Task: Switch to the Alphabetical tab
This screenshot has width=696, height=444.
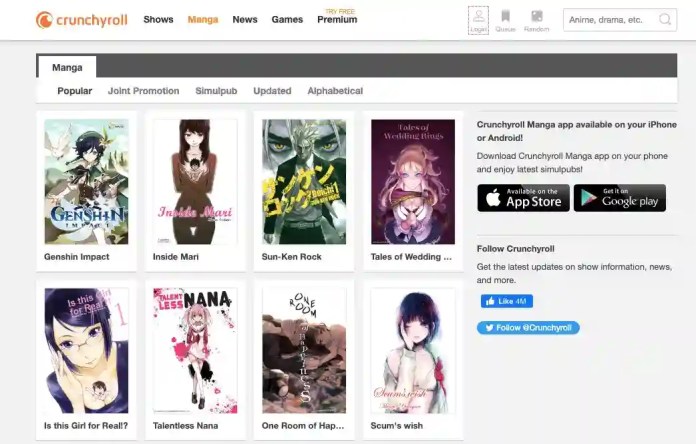Action: 335,91
